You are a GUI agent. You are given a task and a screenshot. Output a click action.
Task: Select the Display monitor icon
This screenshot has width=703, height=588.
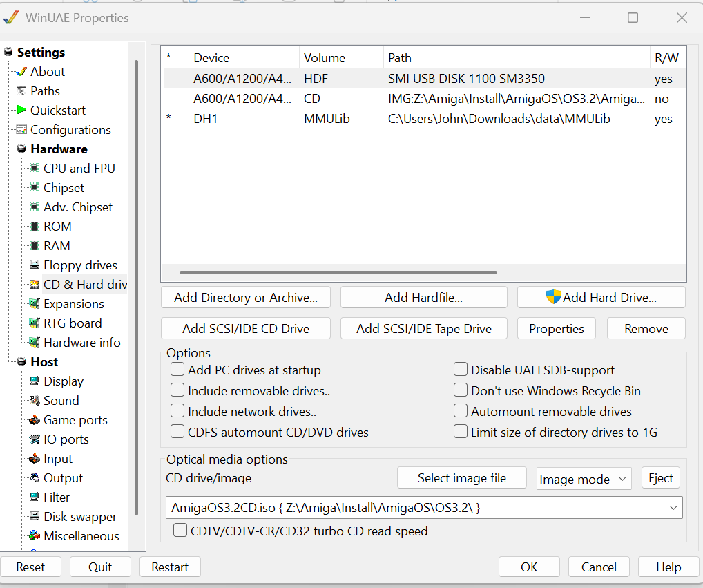pos(34,381)
